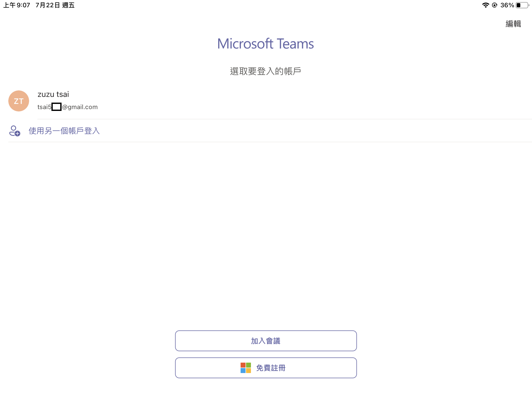532x399 pixels.
Task: Click the tsai5…@gmail.com email address
Action: [x=68, y=107]
